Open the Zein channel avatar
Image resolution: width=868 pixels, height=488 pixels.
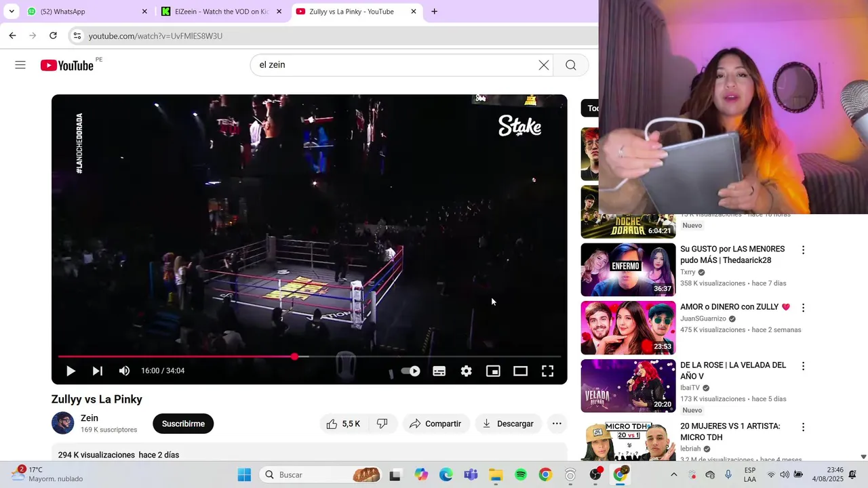63,423
